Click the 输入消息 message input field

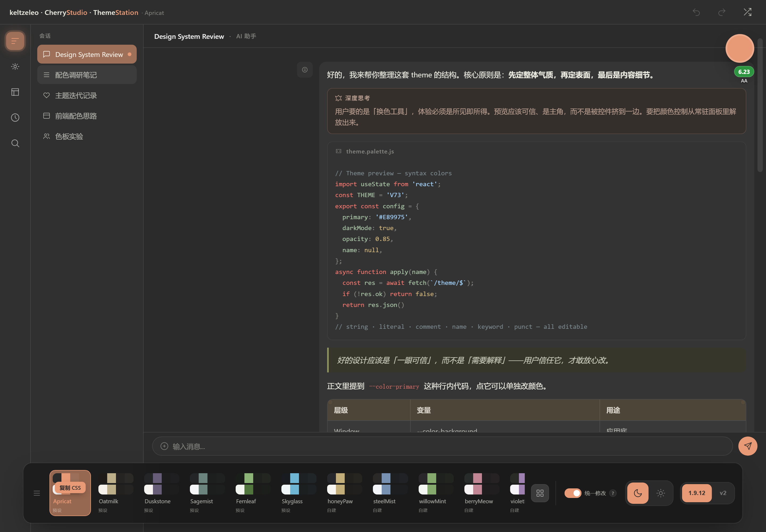[x=442, y=446]
